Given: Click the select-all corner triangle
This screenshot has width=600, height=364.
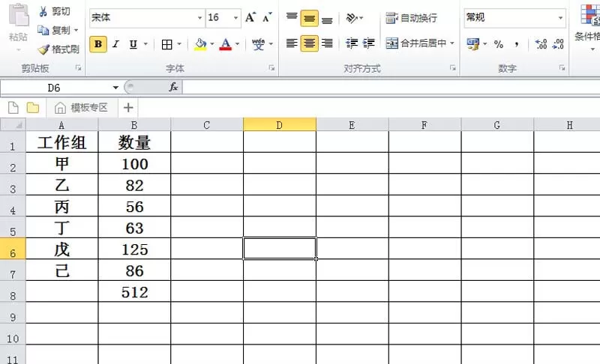Looking at the screenshot, I should [13, 125].
